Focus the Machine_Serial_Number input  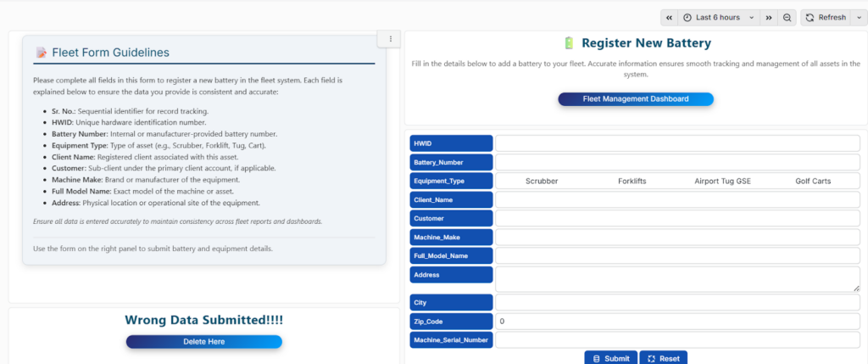677,340
